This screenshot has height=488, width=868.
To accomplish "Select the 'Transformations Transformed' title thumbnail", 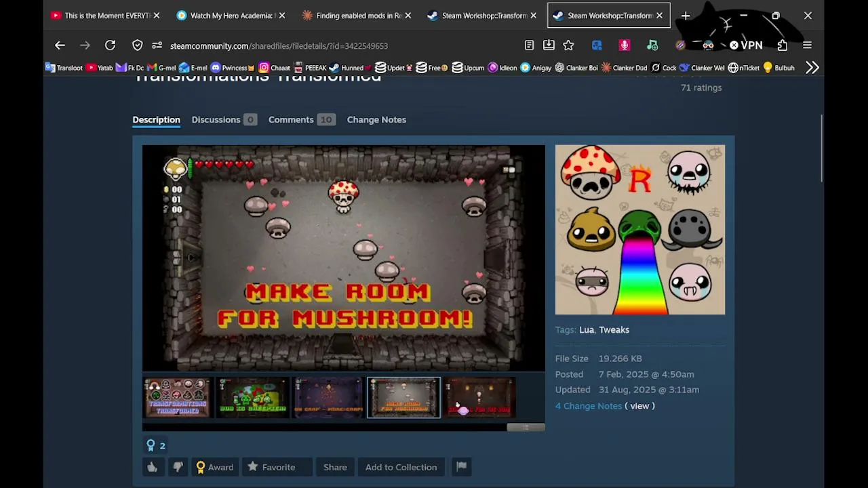I will tap(177, 397).
